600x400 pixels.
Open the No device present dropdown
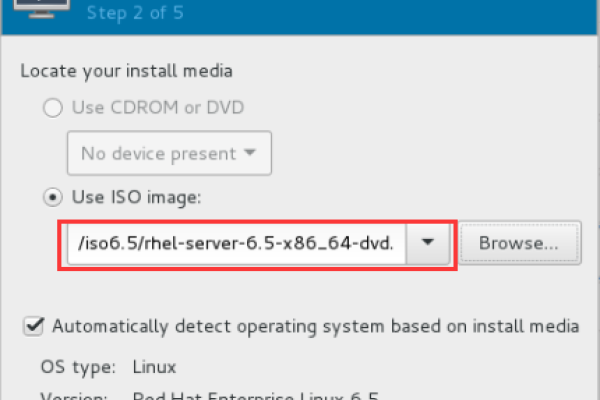point(168,154)
